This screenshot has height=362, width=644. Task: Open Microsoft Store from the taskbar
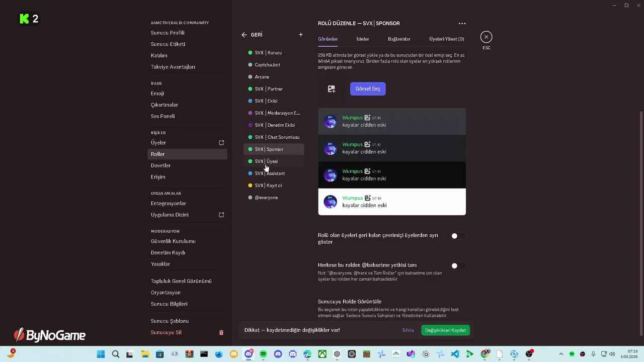(159, 354)
